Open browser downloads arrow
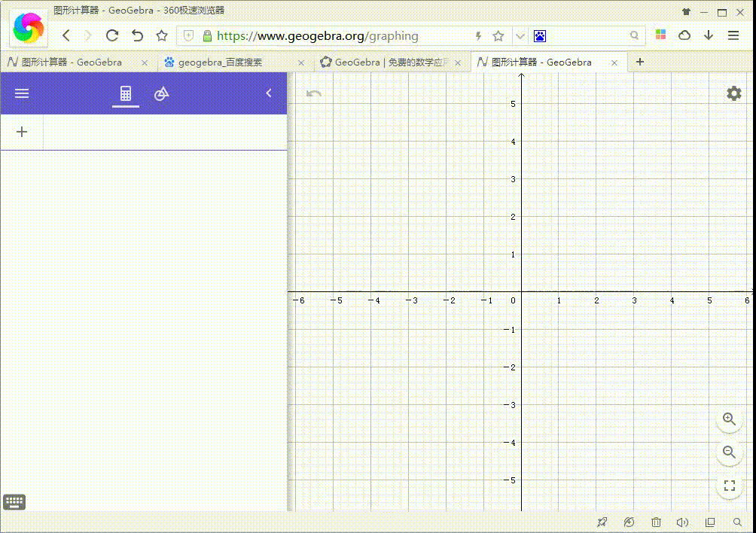Viewport: 756px width, 533px height. pyautogui.click(x=709, y=35)
